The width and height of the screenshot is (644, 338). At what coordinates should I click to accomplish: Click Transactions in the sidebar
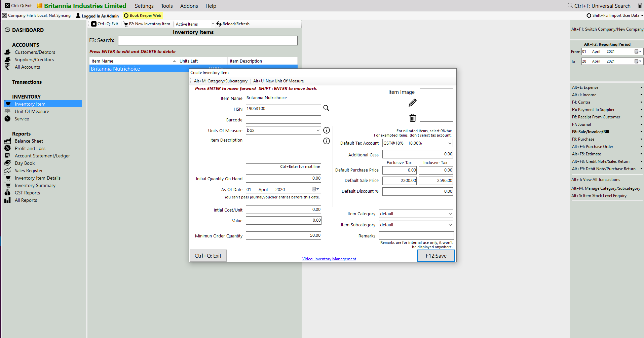[27, 82]
